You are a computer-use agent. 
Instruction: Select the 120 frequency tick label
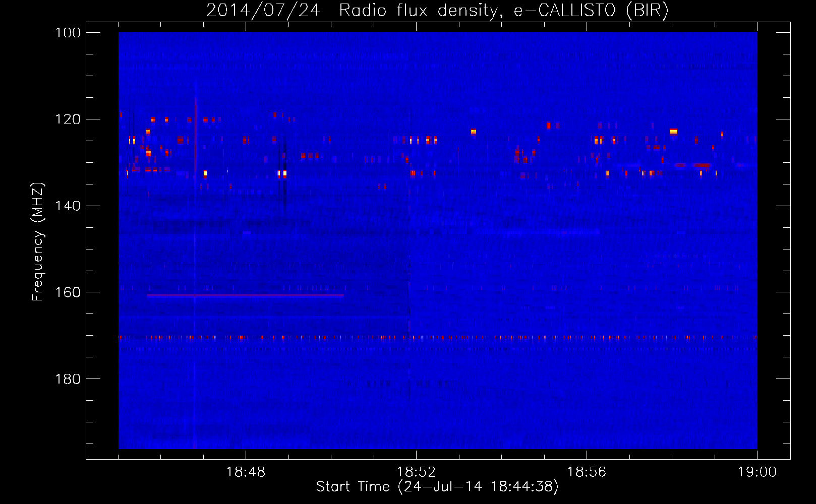(69, 119)
